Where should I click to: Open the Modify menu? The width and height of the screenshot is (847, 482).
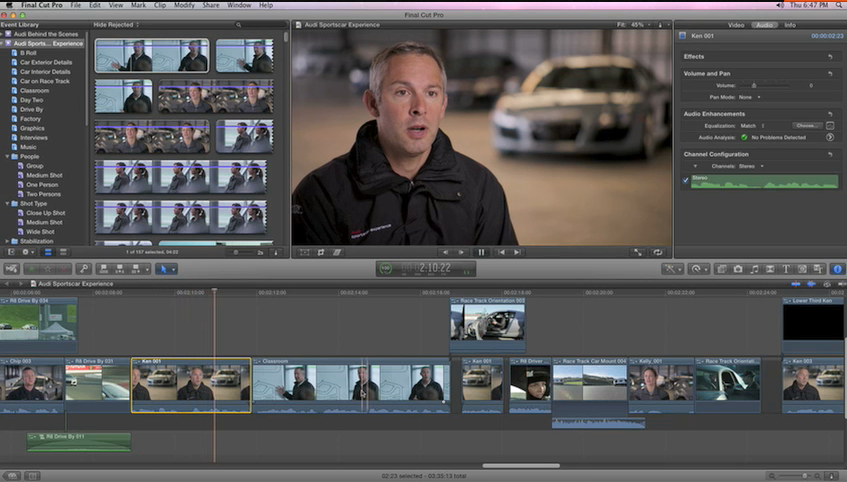pyautogui.click(x=186, y=5)
